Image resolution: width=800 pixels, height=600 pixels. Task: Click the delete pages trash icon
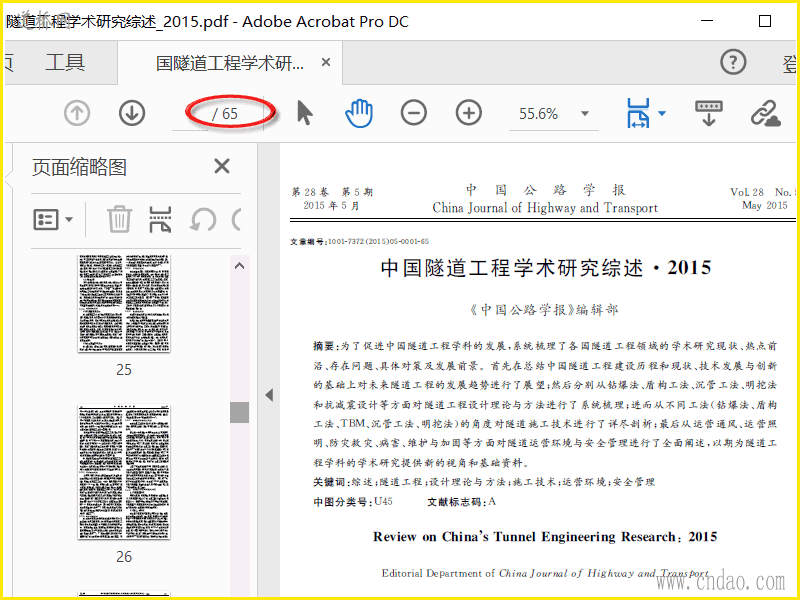pos(119,219)
